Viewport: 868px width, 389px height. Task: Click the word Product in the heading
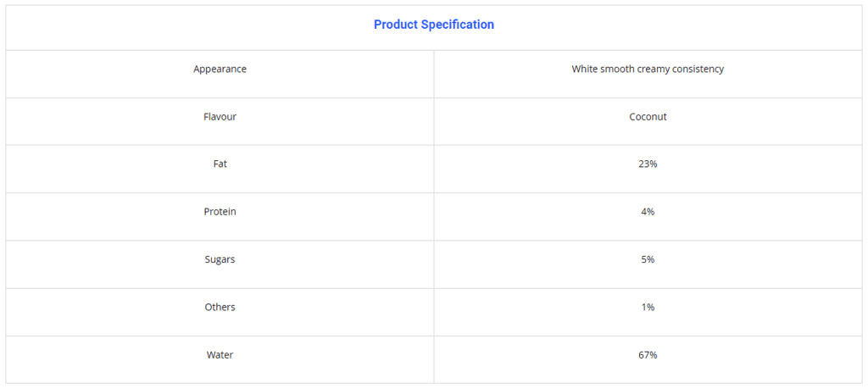pos(395,25)
